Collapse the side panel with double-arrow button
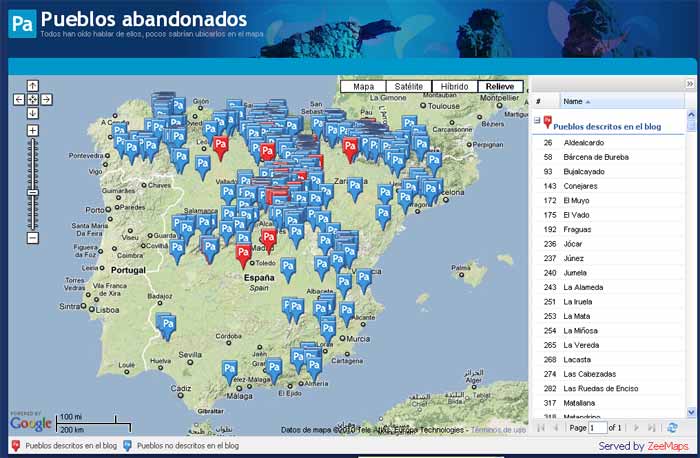700x458 pixels. point(689,84)
